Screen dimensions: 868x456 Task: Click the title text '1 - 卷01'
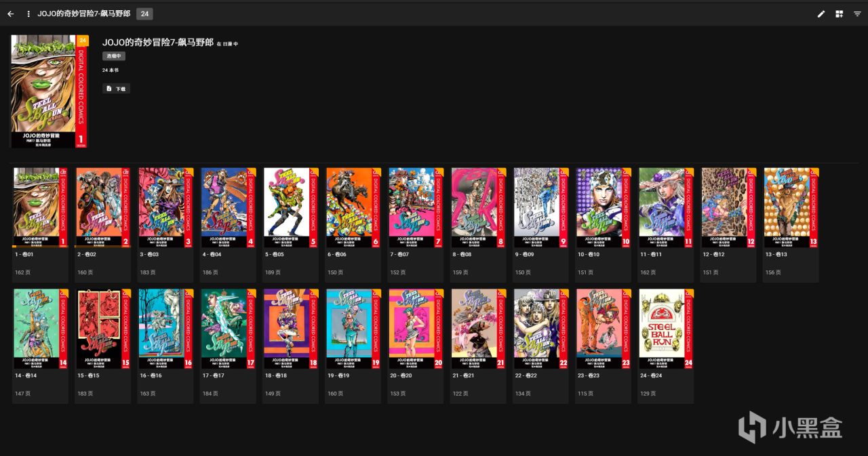24,254
